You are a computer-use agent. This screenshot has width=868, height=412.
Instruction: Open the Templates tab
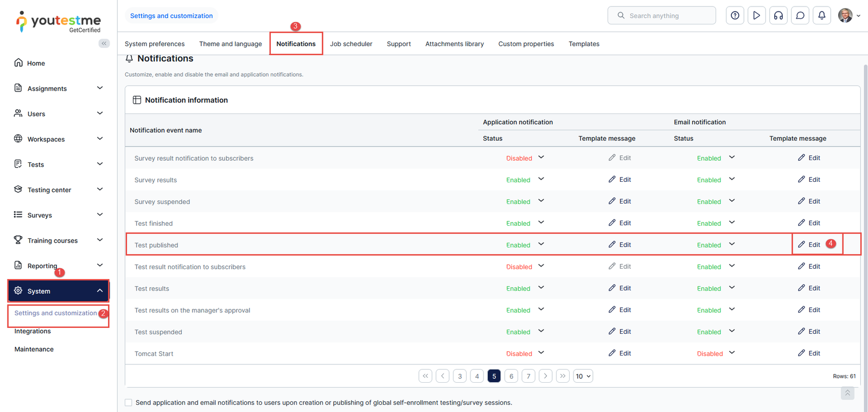pos(584,44)
